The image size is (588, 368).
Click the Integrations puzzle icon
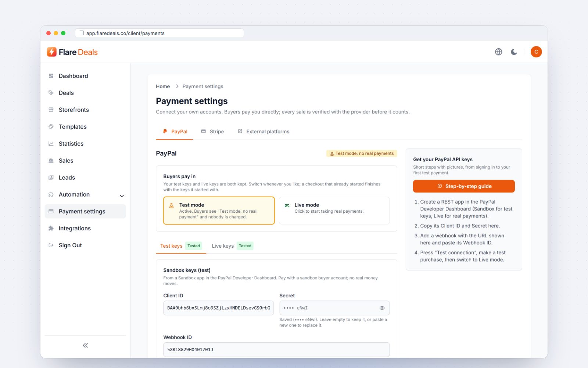tap(51, 228)
